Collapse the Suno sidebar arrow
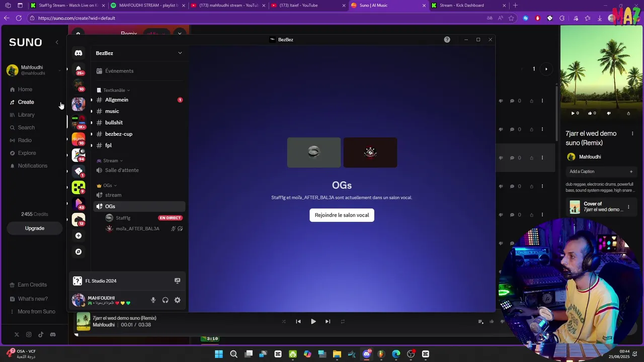644x362 pixels. point(57,42)
